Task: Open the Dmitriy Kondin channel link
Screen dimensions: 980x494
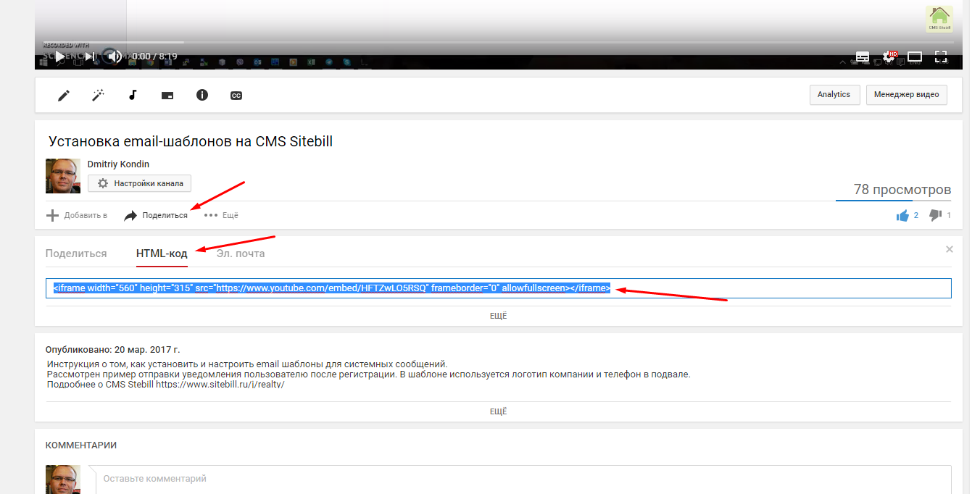Action: [x=118, y=164]
